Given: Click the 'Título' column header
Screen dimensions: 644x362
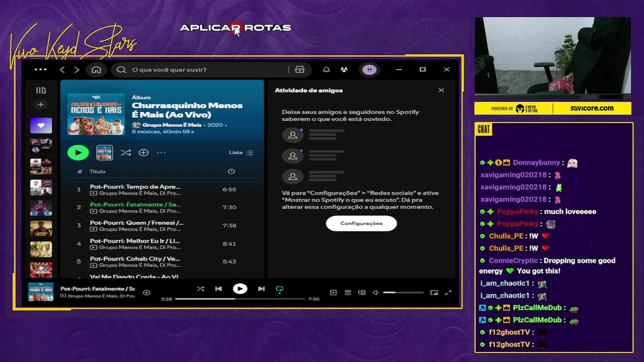Looking at the screenshot, I should click(x=98, y=171).
